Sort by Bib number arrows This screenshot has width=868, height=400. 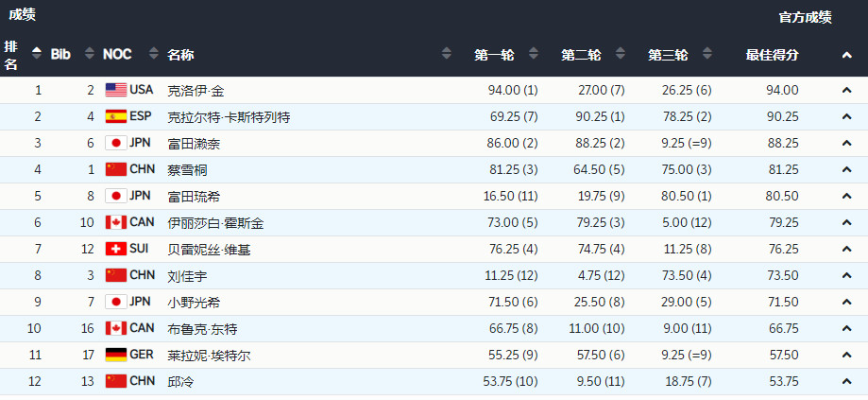pyautogui.click(x=90, y=54)
